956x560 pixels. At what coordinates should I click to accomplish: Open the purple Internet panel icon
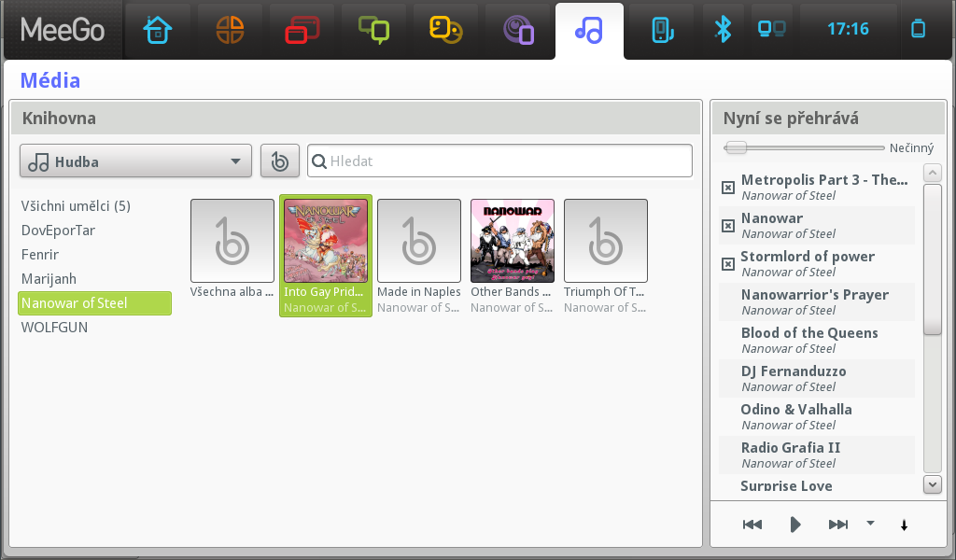517,30
